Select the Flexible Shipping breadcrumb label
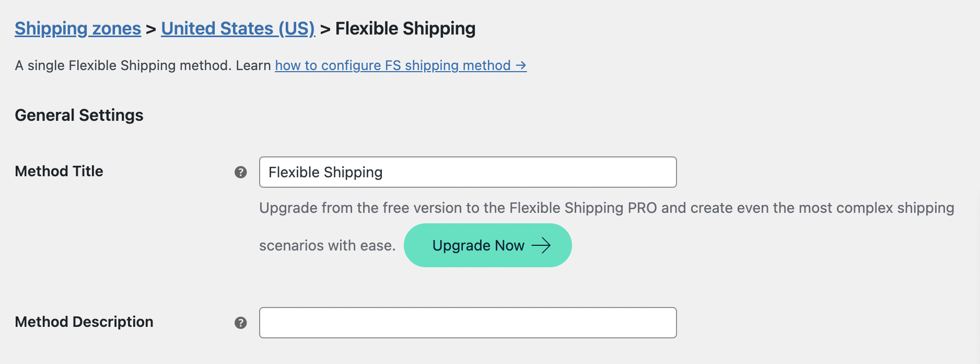 pos(405,28)
